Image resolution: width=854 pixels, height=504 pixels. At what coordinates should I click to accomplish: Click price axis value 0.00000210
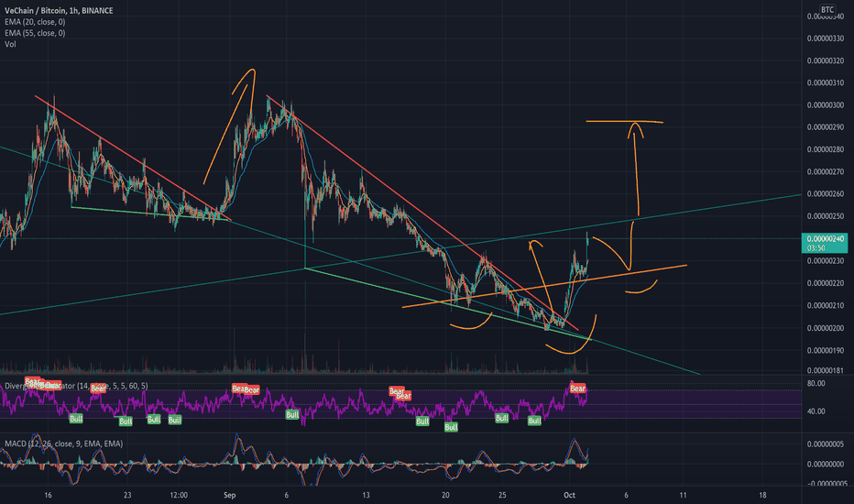pos(826,306)
